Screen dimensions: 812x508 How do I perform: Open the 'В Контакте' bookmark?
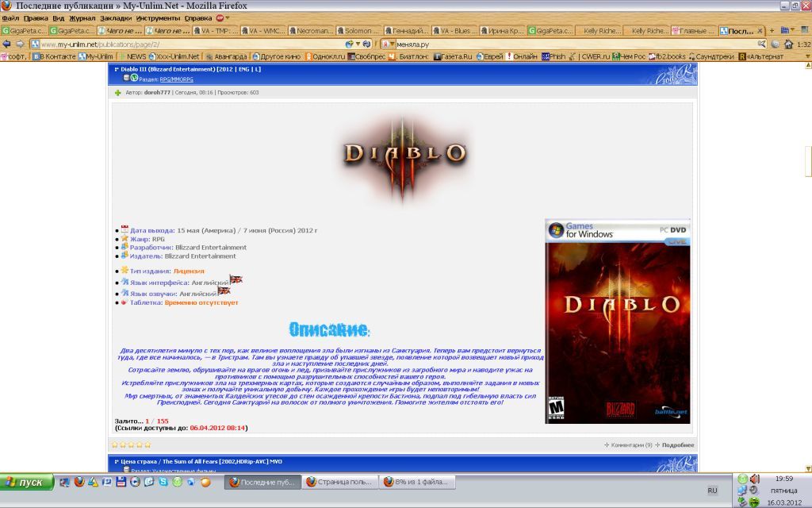coord(55,56)
